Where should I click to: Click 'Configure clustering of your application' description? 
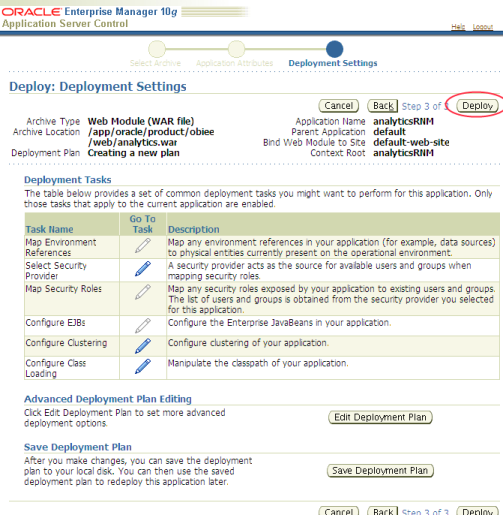tap(248, 343)
